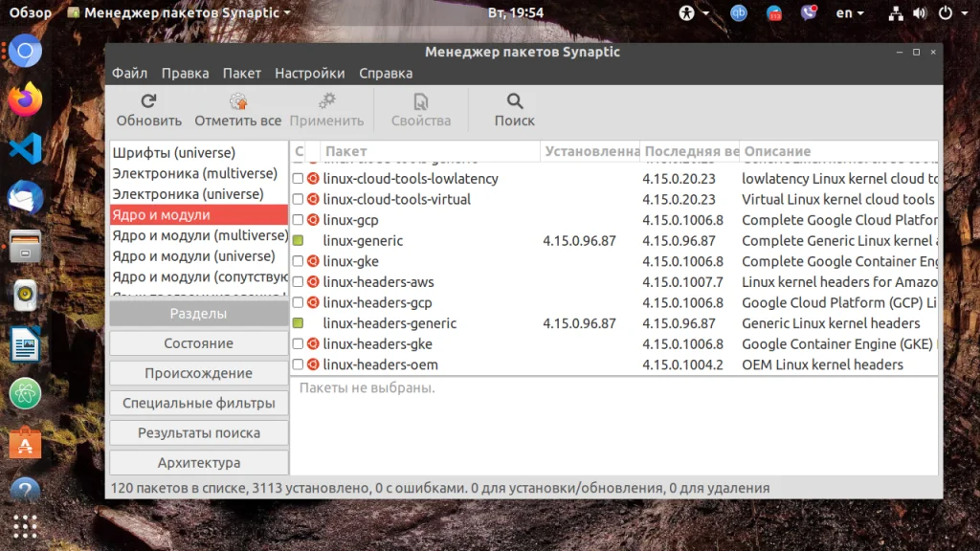
Task: Mark the linux-cloud-tools-virtual checkbox
Action: [x=299, y=199]
